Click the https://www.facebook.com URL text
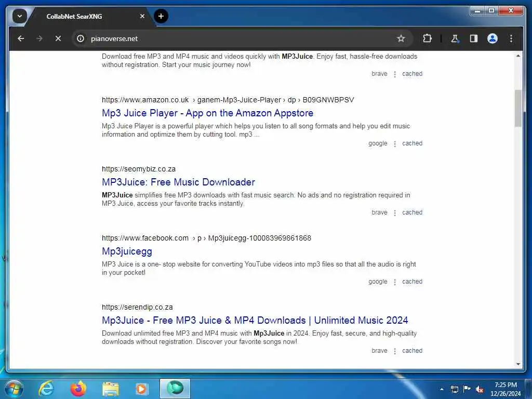 pyautogui.click(x=145, y=238)
